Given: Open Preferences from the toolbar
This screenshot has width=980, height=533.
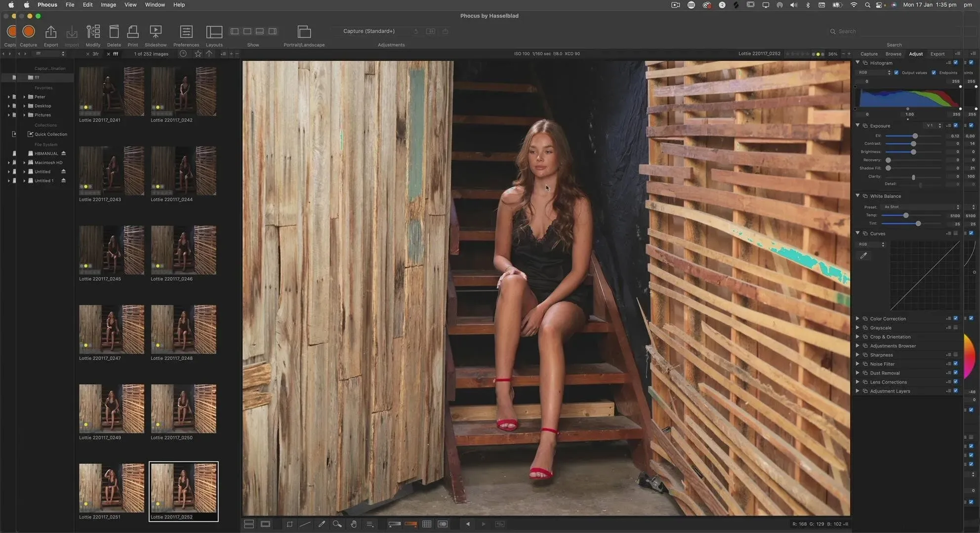Looking at the screenshot, I should coord(186,32).
